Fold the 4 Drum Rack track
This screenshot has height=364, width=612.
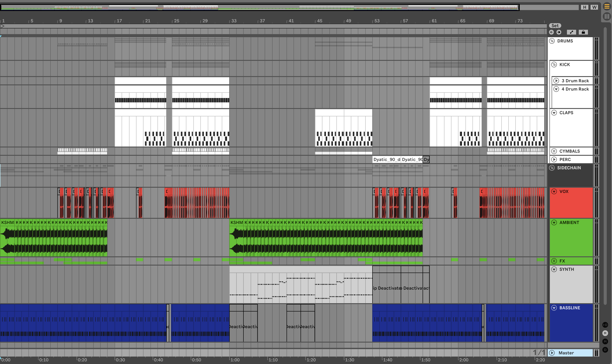pos(556,89)
